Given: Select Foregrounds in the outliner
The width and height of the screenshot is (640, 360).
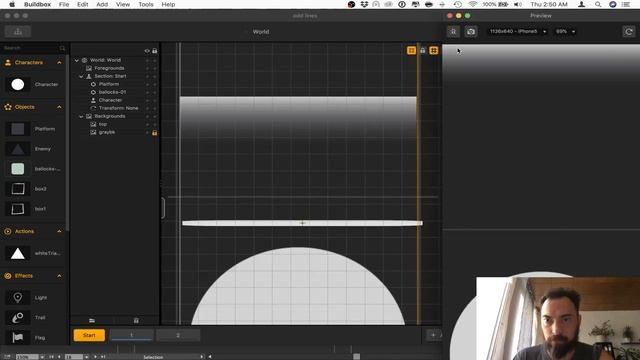Looking at the screenshot, I should tap(109, 68).
